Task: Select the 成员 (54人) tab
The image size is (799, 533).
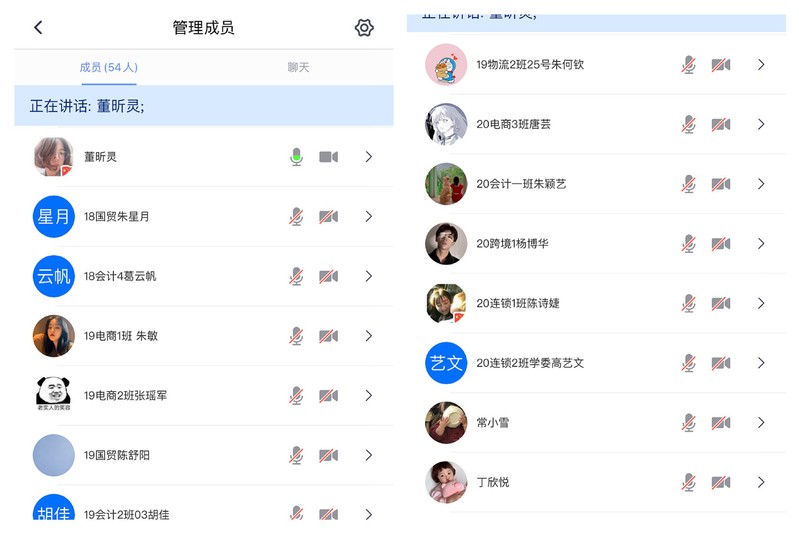Action: click(109, 67)
